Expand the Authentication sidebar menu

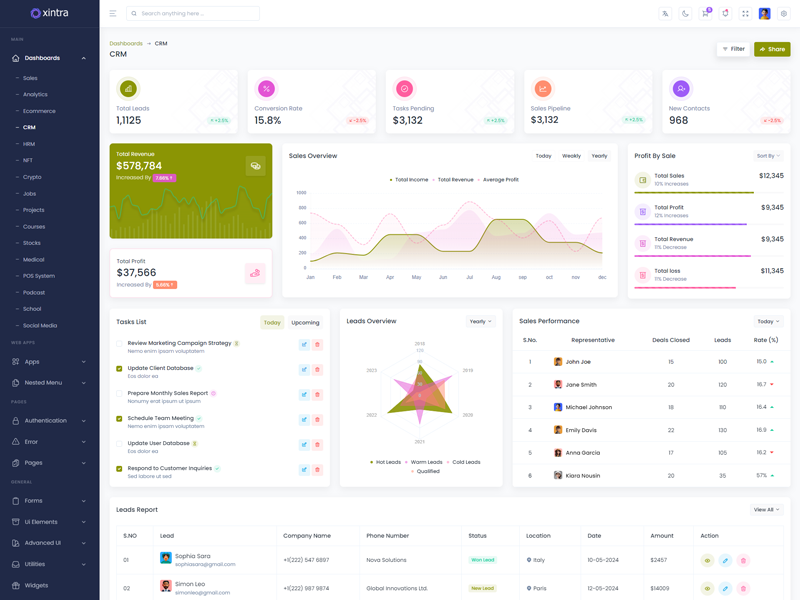point(49,421)
